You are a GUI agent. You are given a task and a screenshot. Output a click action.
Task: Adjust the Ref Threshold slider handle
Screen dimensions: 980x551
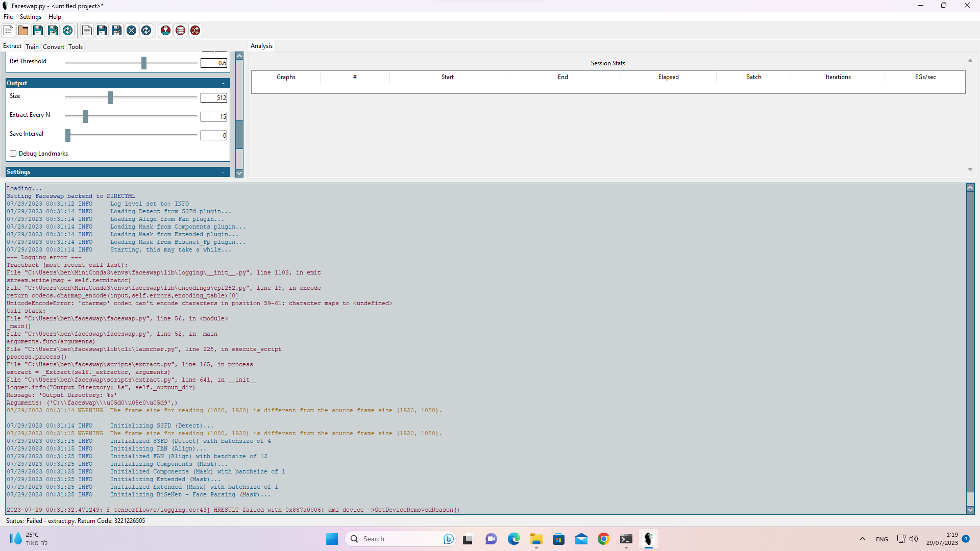coord(144,63)
